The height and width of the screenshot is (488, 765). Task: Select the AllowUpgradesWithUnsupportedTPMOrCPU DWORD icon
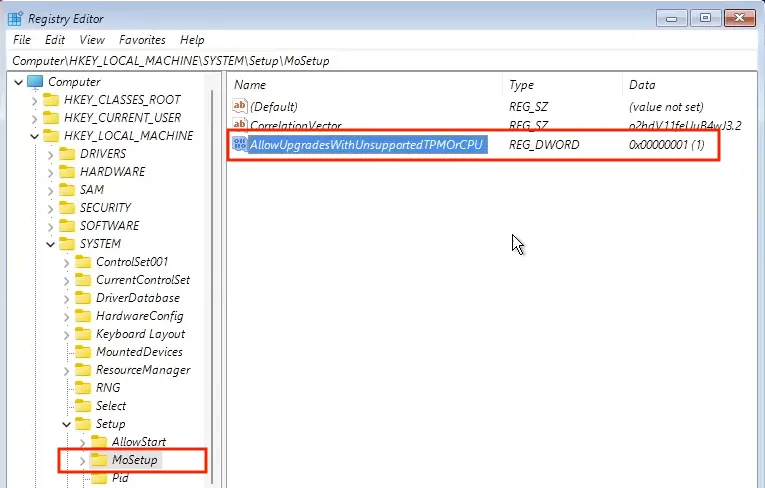point(240,145)
